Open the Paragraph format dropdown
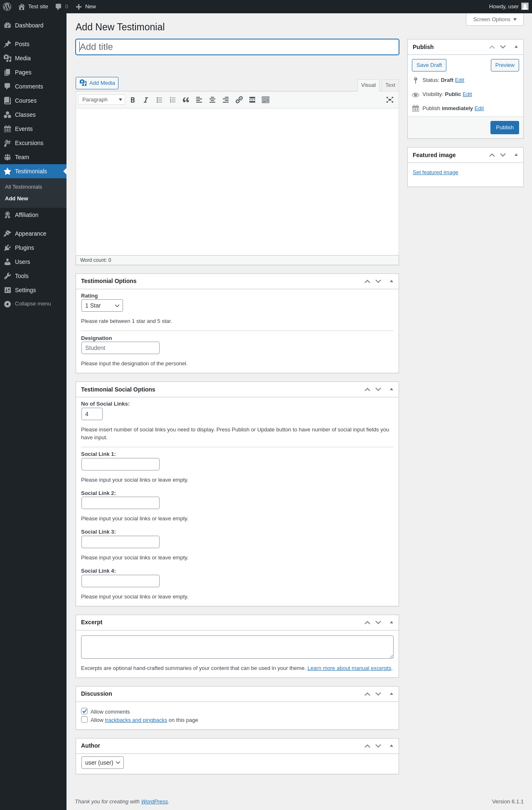The height and width of the screenshot is (810, 532). [x=102, y=100]
